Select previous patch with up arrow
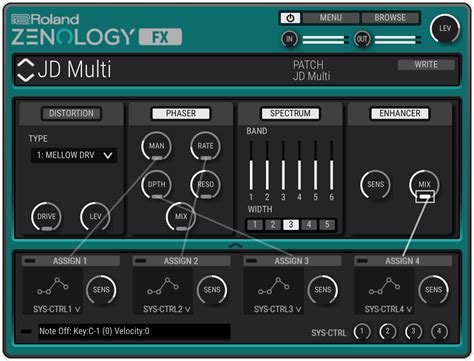 26,63
